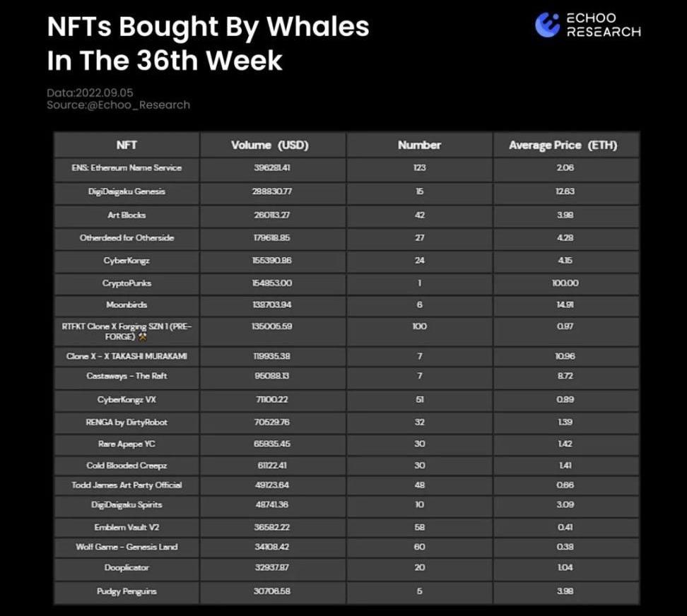This screenshot has height=616, width=687.
Task: Select the Clone X - X TAKASHI MURAKAMI entry
Action: 127,356
